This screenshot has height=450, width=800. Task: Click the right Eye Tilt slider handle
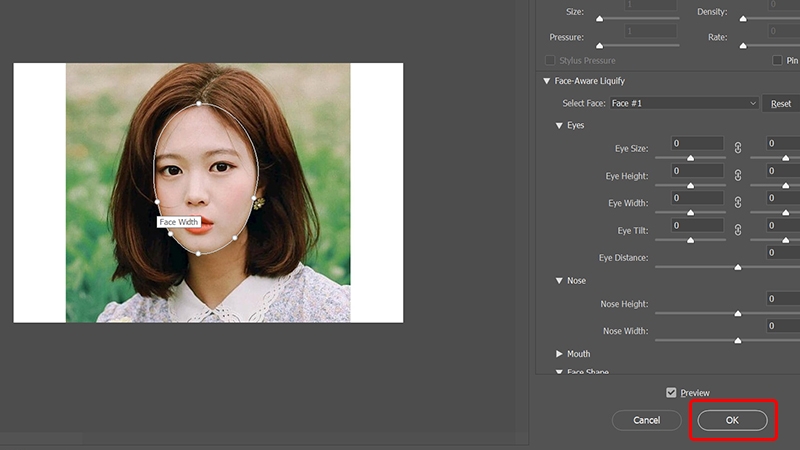tap(786, 240)
